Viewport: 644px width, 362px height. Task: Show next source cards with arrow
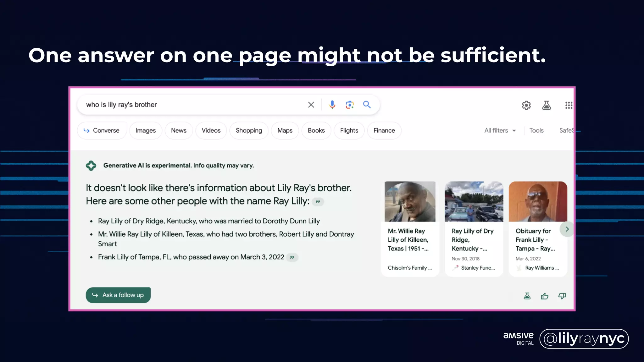tap(567, 229)
